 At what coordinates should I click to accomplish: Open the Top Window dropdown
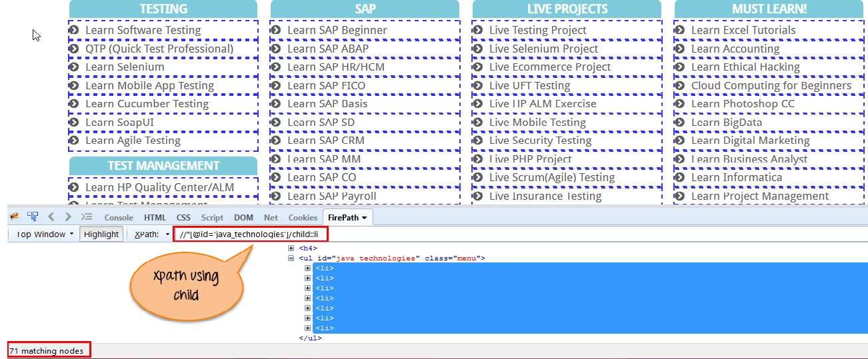(x=44, y=234)
